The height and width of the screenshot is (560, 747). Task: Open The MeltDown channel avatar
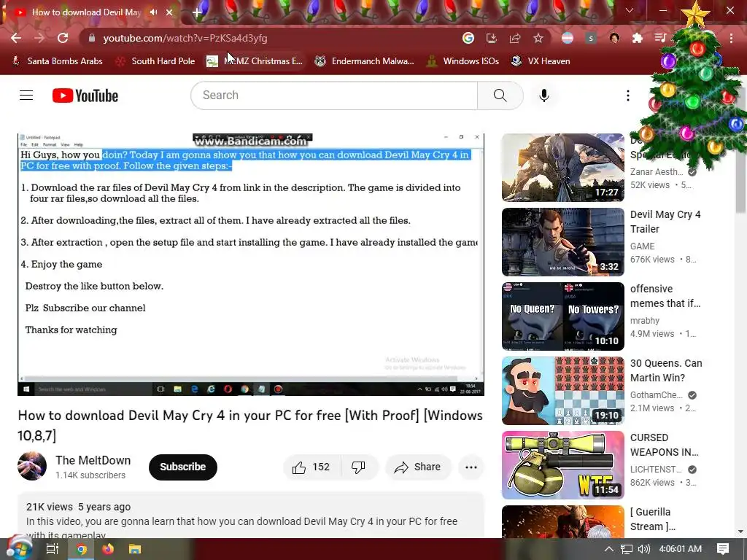tap(32, 466)
